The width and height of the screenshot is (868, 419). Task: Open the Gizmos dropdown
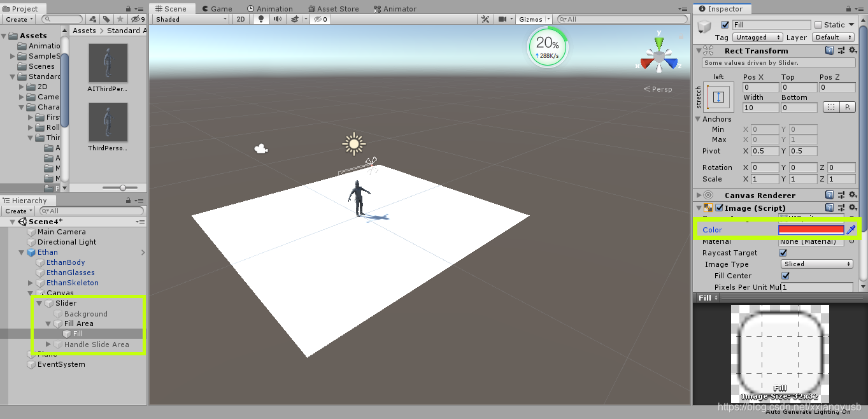534,19
